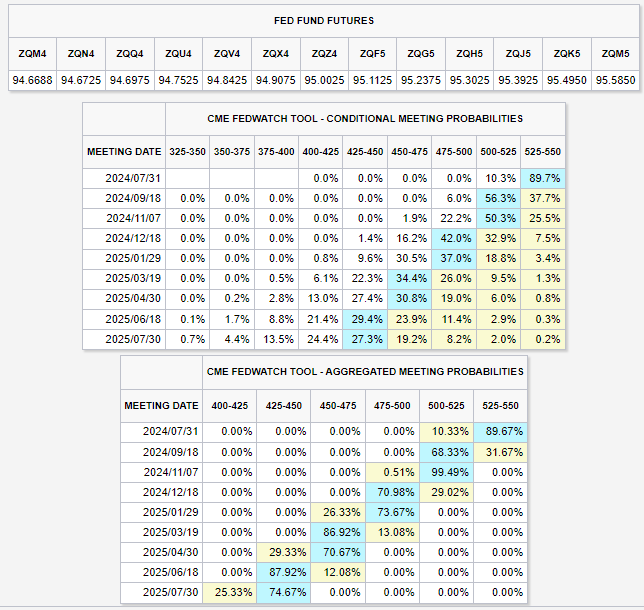Screen dimensions: 644x610
Task: Select the 95.1125 price cell
Action: 373,80
